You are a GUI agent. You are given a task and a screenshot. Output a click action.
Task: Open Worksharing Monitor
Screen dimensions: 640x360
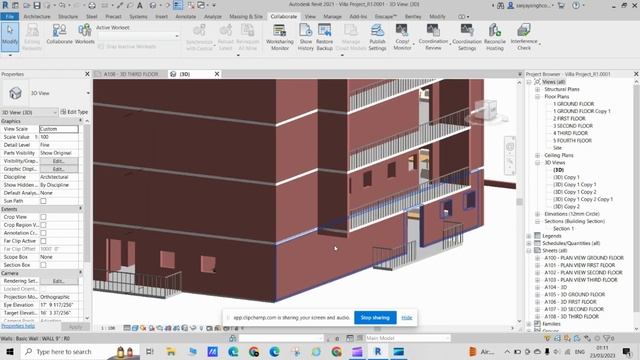(280, 37)
